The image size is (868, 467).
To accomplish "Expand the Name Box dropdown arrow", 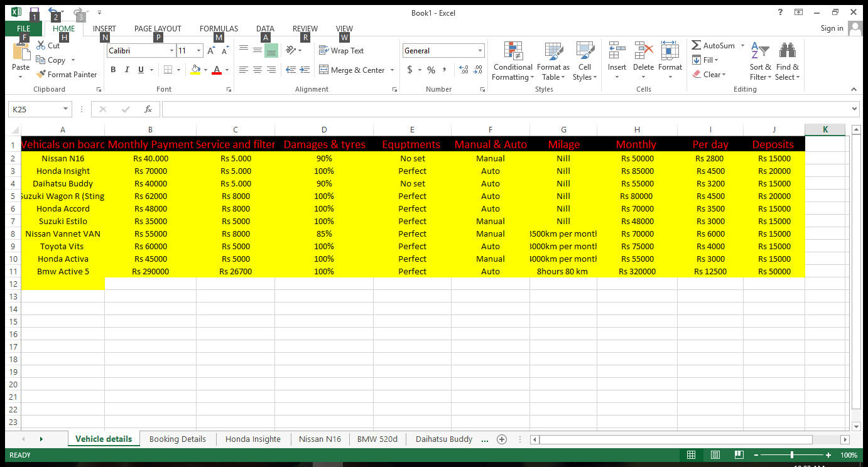I will point(65,109).
